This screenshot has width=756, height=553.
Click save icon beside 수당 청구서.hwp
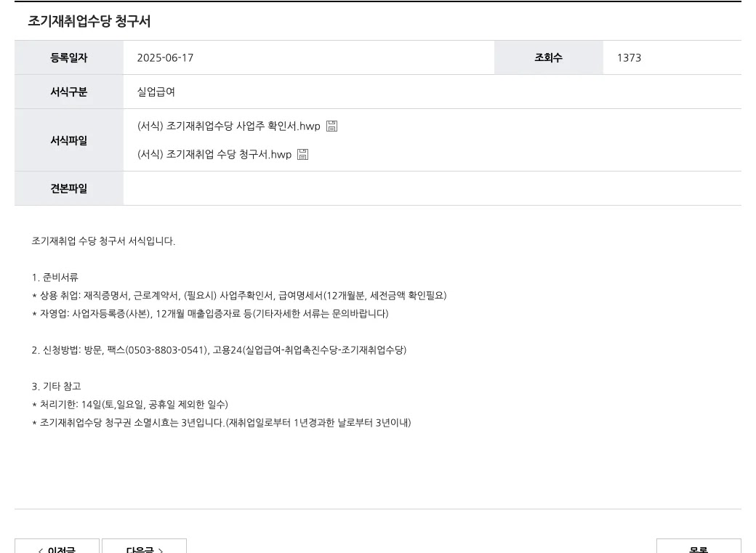[x=303, y=154]
